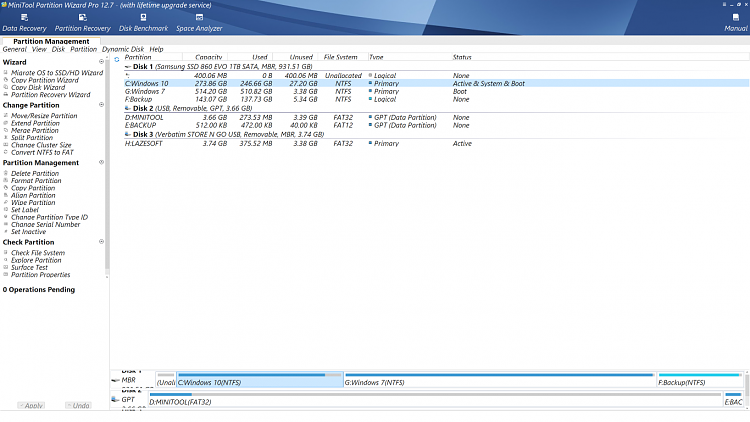Collapse the Change Partition section
Image resolution: width=750 pixels, height=422 pixels.
pos(101,105)
